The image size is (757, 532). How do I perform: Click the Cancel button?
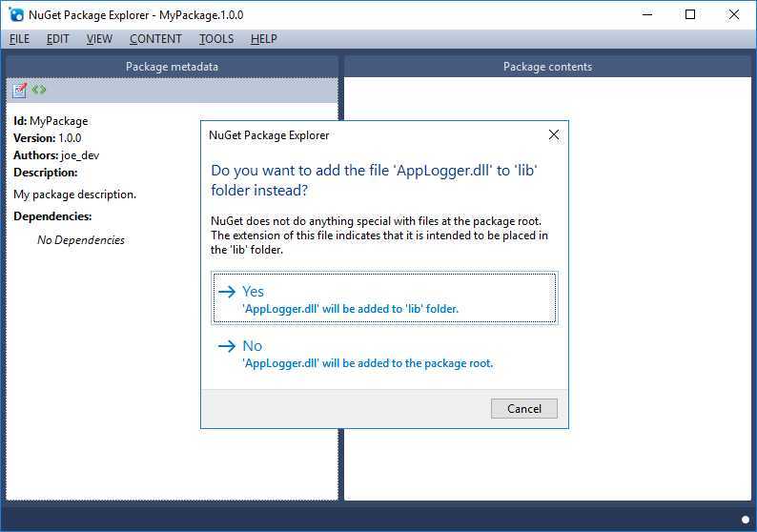(523, 409)
